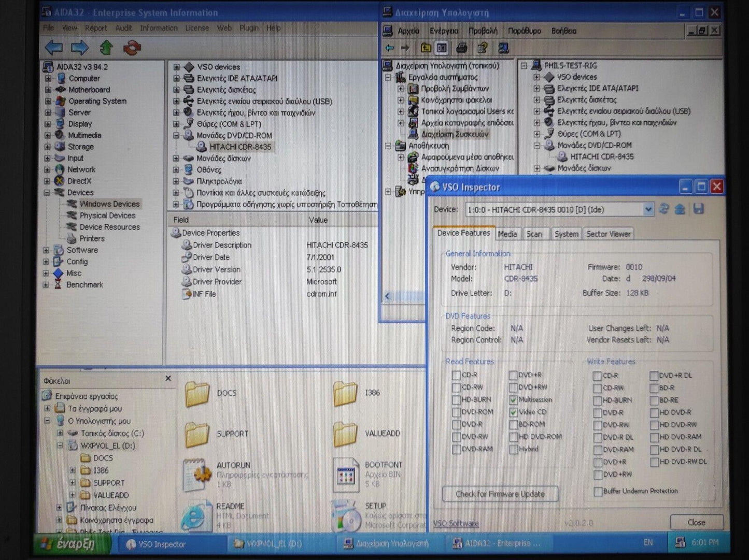
Task: Enable Buffer Underrun Protection checkbox
Action: coord(598,491)
